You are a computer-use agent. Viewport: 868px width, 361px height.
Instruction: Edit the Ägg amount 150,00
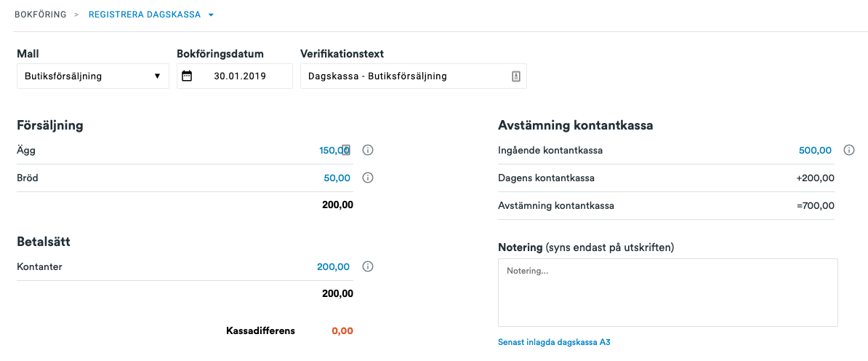pyautogui.click(x=334, y=150)
